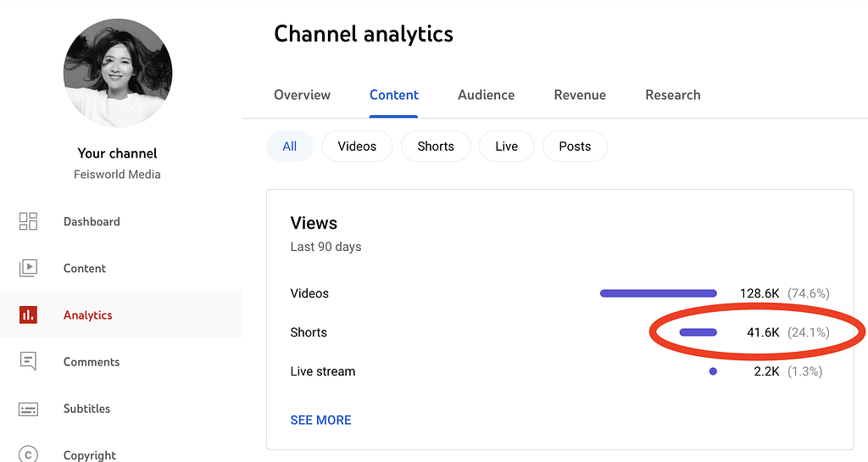Click the Videos views progress bar

(x=658, y=293)
